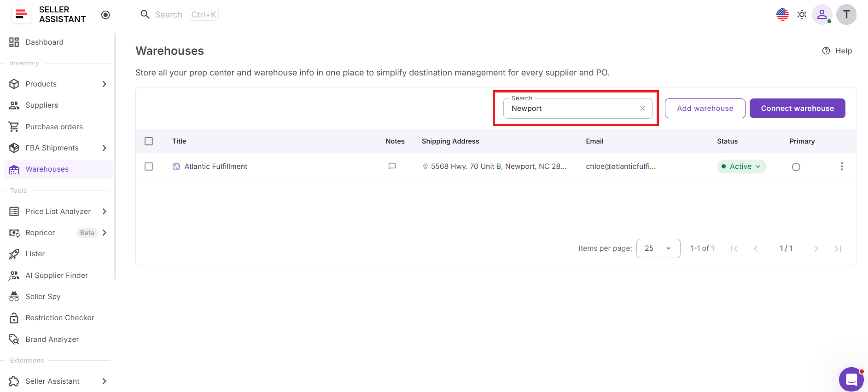Select Warehouses in the sidebar
This screenshot has width=868, height=392.
(58, 169)
